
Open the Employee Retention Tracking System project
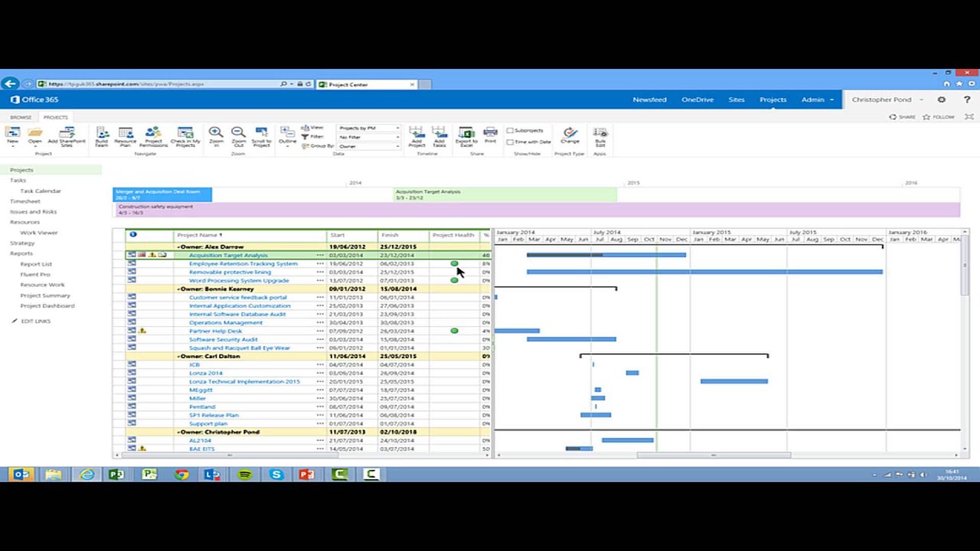pyautogui.click(x=243, y=264)
